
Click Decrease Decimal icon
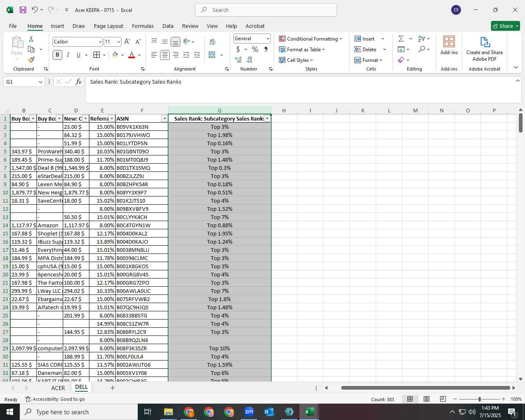click(249, 60)
